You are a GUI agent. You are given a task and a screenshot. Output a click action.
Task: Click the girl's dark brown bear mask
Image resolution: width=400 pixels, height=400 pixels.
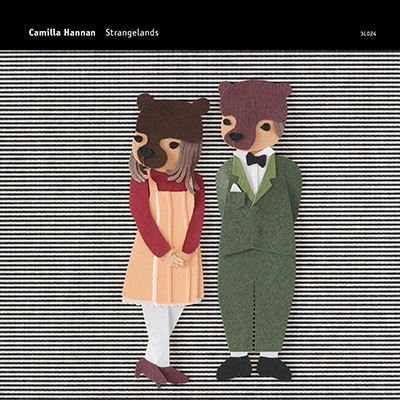pos(170,127)
